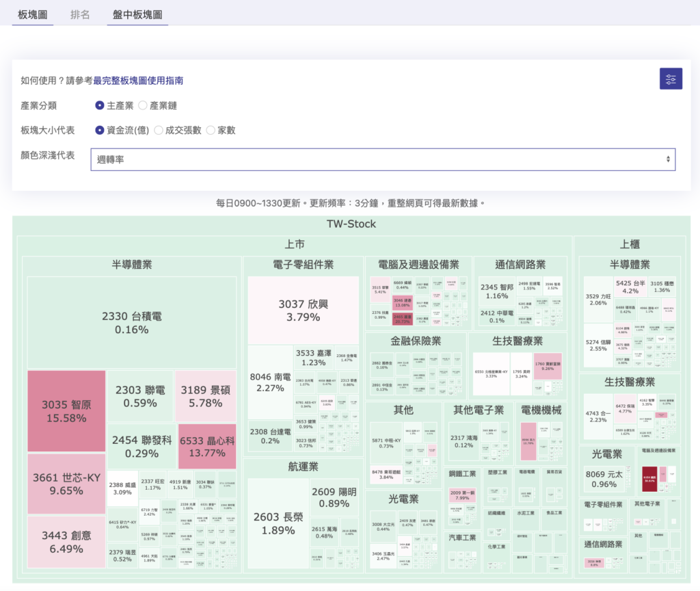The width and height of the screenshot is (700, 591).
Task: Click the 上櫃 market header
Action: point(630,244)
